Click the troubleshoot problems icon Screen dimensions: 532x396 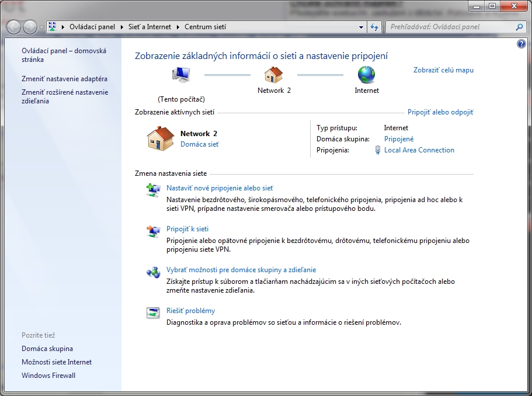pyautogui.click(x=153, y=312)
